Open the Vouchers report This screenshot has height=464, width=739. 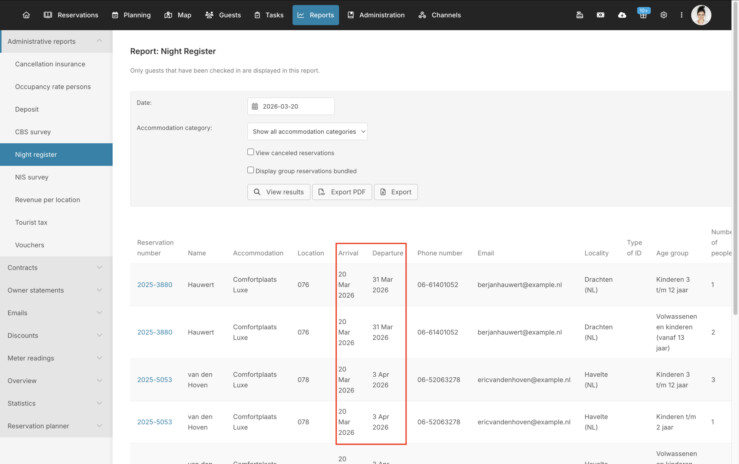[30, 245]
